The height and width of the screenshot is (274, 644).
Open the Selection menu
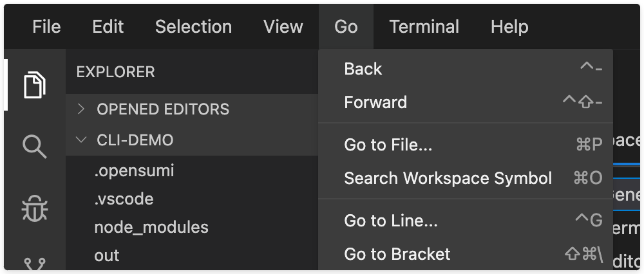point(193,26)
